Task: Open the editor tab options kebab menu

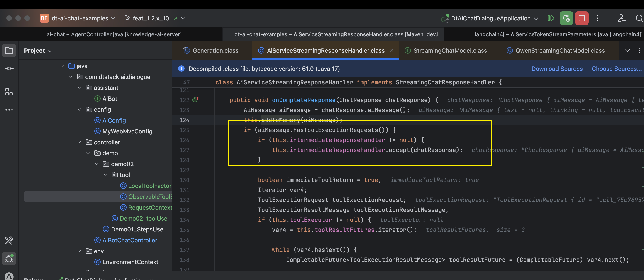Action: pyautogui.click(x=639, y=50)
